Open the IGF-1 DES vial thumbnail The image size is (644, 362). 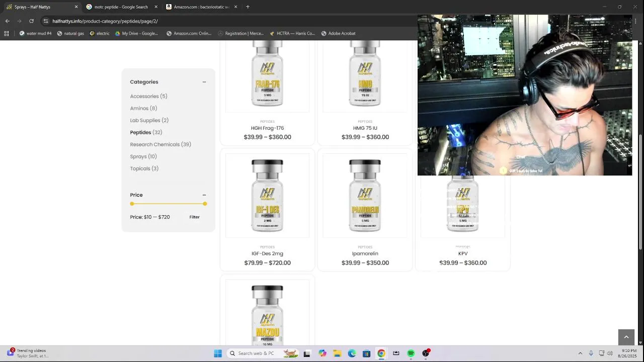pyautogui.click(x=267, y=196)
